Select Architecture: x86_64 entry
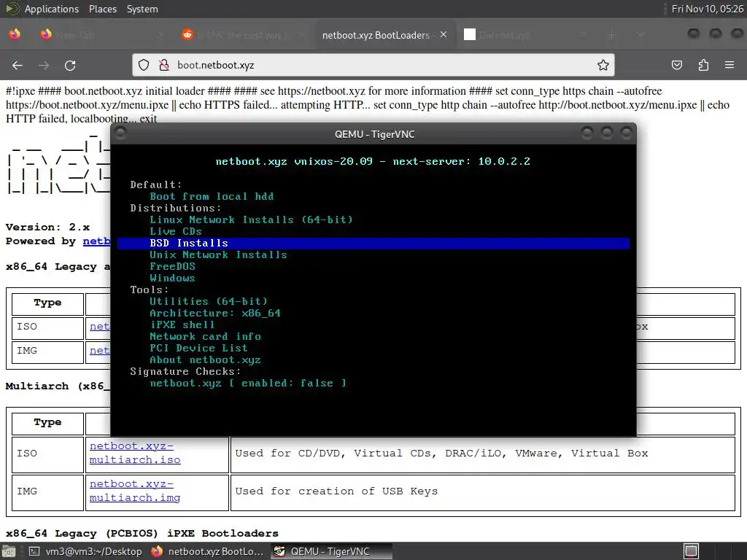 pos(215,314)
